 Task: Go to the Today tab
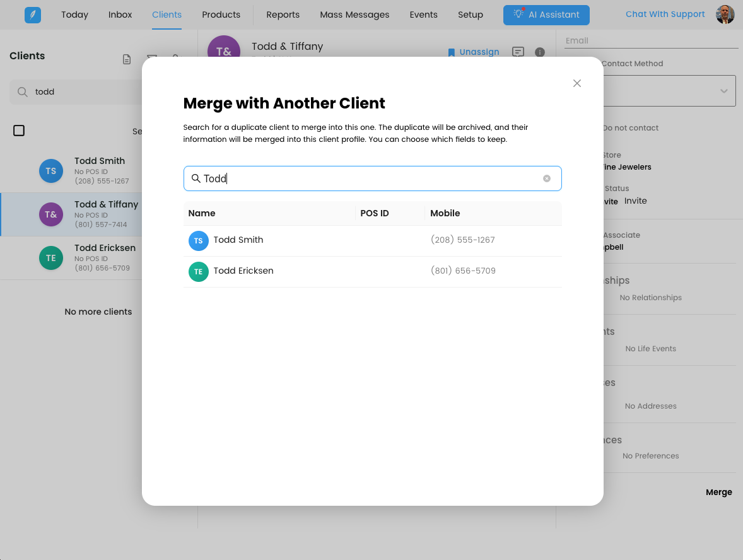pos(74,15)
